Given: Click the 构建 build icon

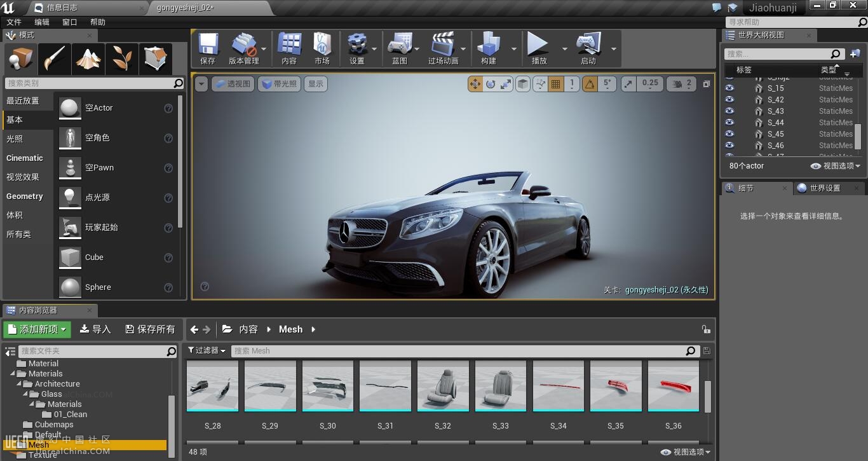Looking at the screenshot, I should (x=489, y=49).
